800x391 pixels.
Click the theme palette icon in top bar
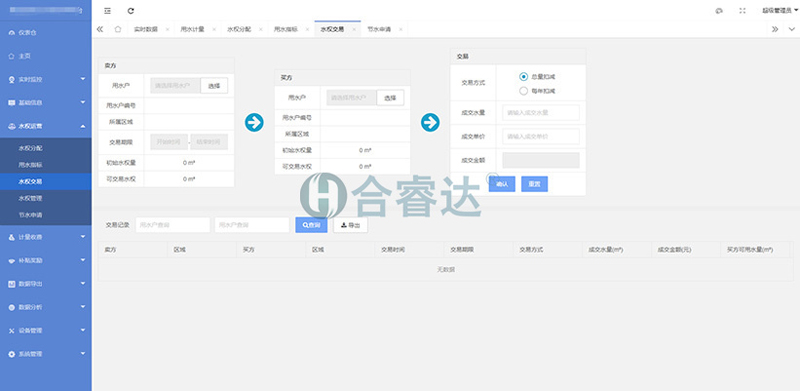(719, 11)
